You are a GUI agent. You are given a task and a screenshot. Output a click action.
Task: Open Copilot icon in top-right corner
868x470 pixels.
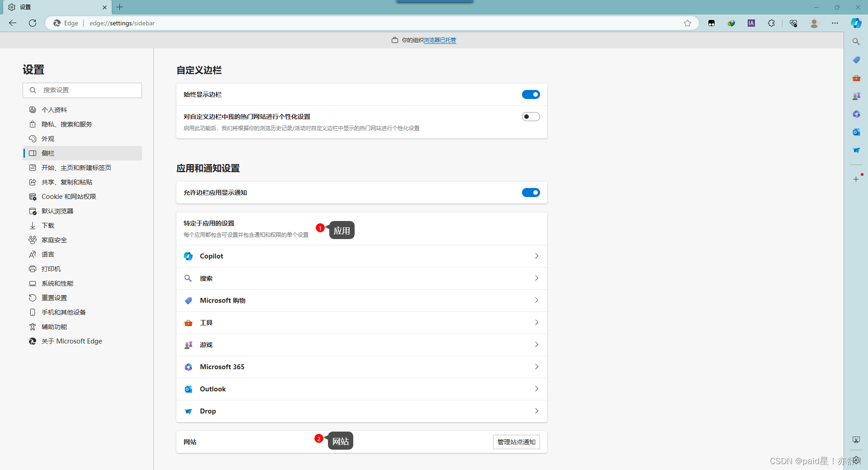pyautogui.click(x=856, y=23)
